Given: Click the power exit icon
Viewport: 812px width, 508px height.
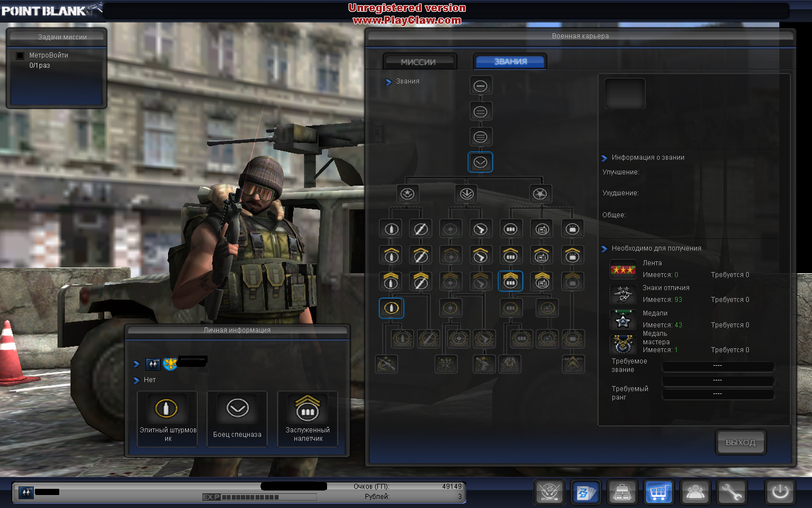Looking at the screenshot, I should click(780, 492).
